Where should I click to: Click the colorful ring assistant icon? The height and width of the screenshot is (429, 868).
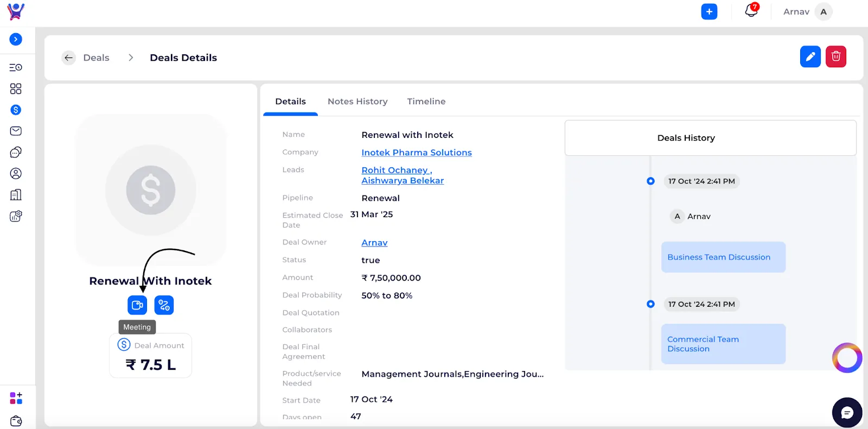[847, 358]
